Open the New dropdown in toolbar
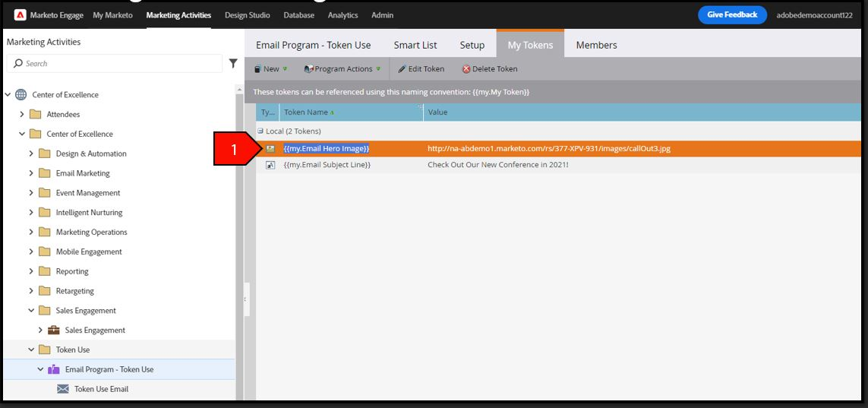The width and height of the screenshot is (868, 408). pos(271,69)
